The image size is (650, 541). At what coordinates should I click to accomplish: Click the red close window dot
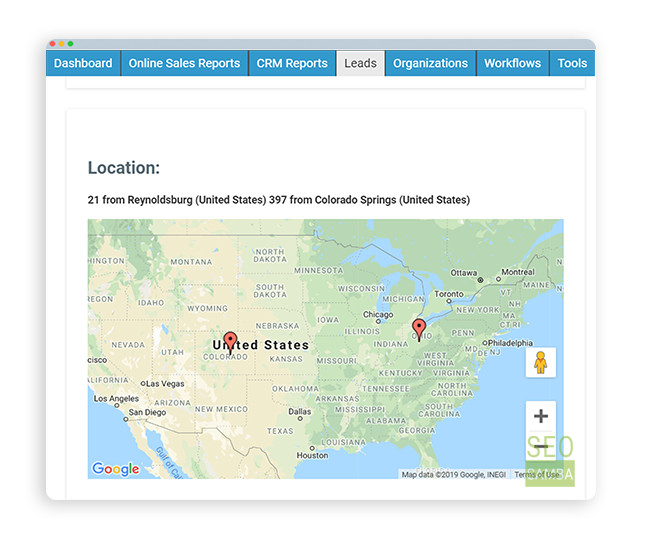pyautogui.click(x=53, y=44)
